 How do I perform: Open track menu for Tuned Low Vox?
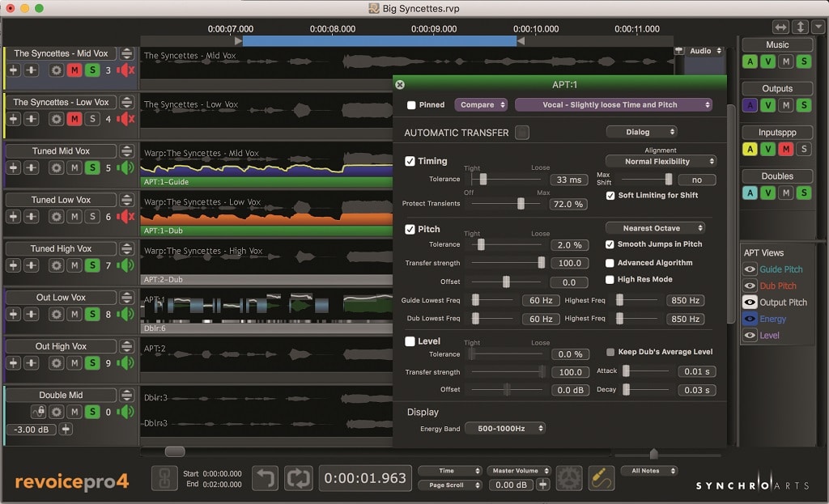click(126, 200)
